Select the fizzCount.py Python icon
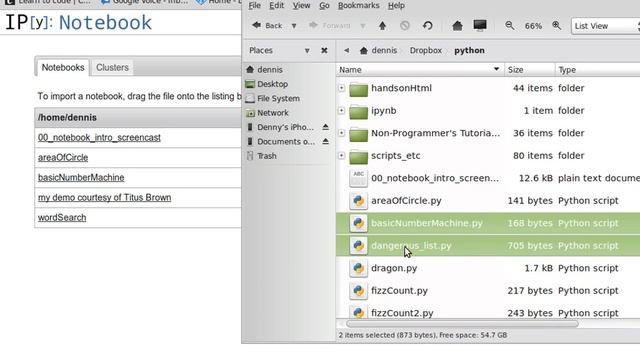The image size is (640, 360). [358, 291]
